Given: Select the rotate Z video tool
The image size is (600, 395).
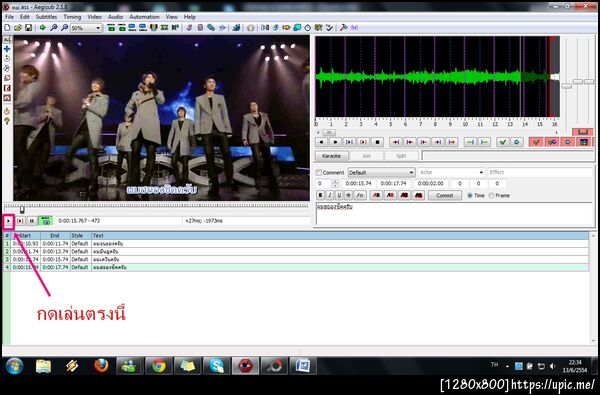Looking at the screenshot, I should (7, 59).
